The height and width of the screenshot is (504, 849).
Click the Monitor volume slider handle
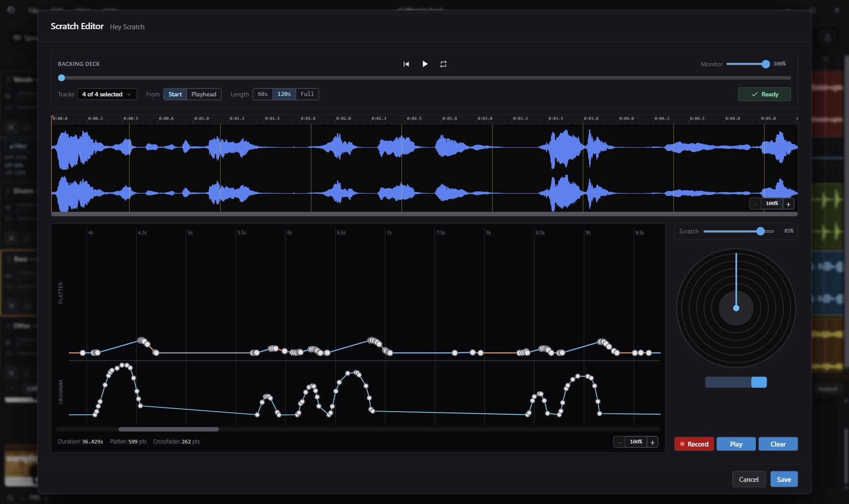coord(766,64)
